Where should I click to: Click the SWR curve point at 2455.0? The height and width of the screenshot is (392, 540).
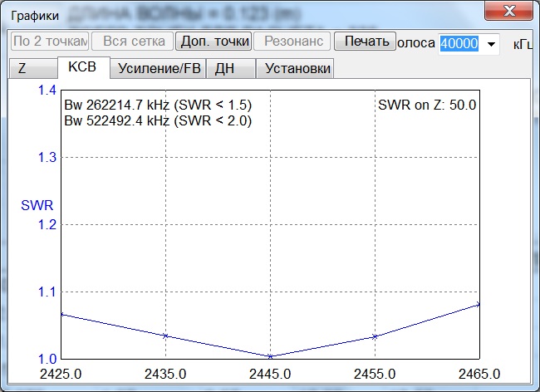pyautogui.click(x=375, y=336)
